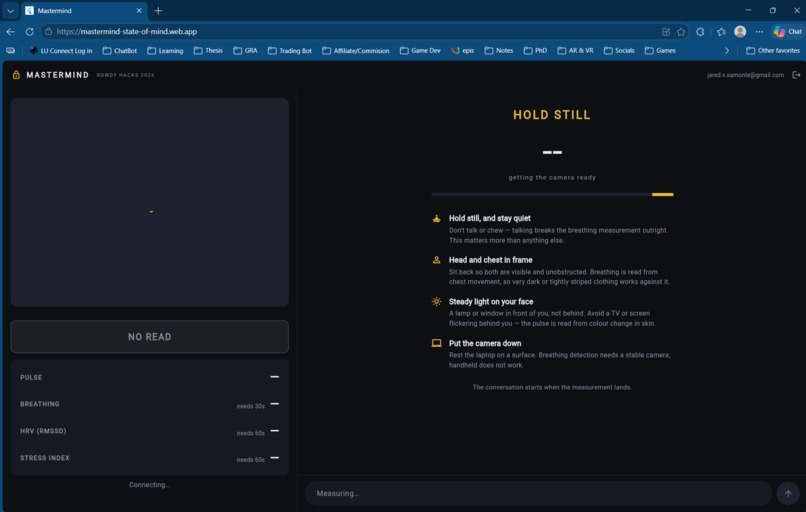Screen dimensions: 806x512
Task: Open the tab search dropdown arrow
Action: [10, 10]
